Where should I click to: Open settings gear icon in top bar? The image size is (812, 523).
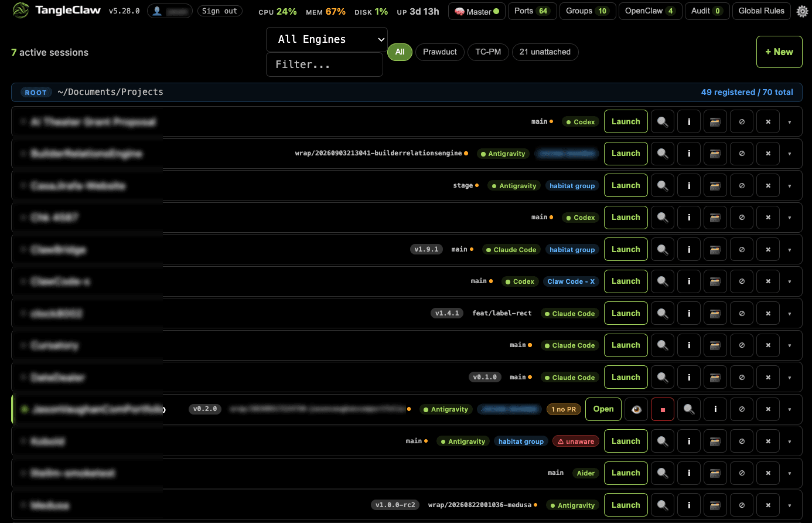pos(802,11)
